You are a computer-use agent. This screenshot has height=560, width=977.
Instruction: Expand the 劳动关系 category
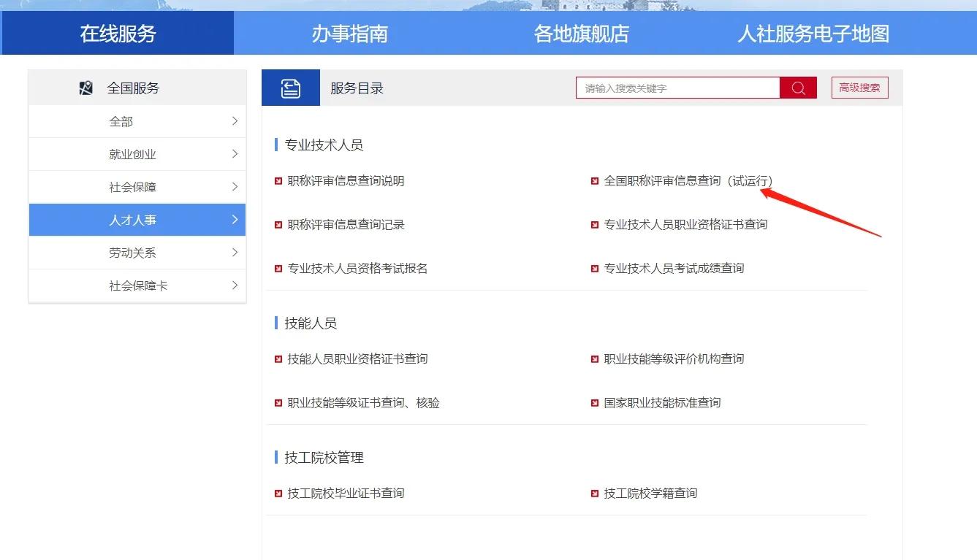tap(137, 253)
